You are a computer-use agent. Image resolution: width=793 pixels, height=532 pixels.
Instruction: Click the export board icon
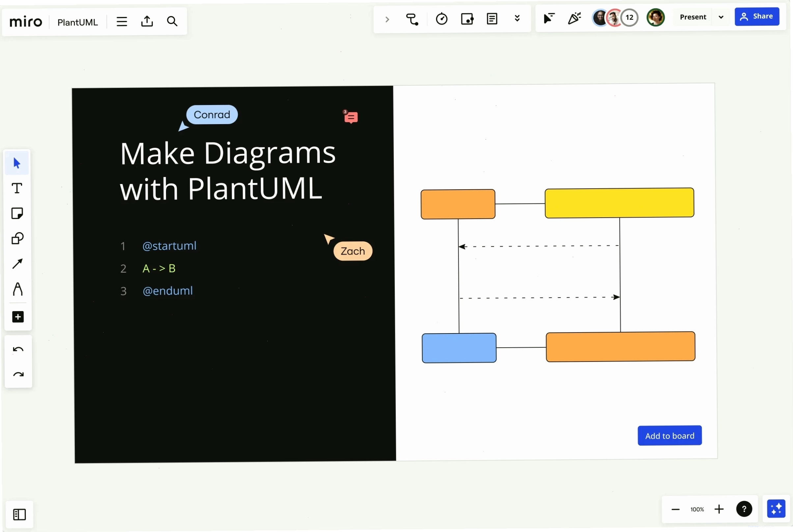coord(147,21)
